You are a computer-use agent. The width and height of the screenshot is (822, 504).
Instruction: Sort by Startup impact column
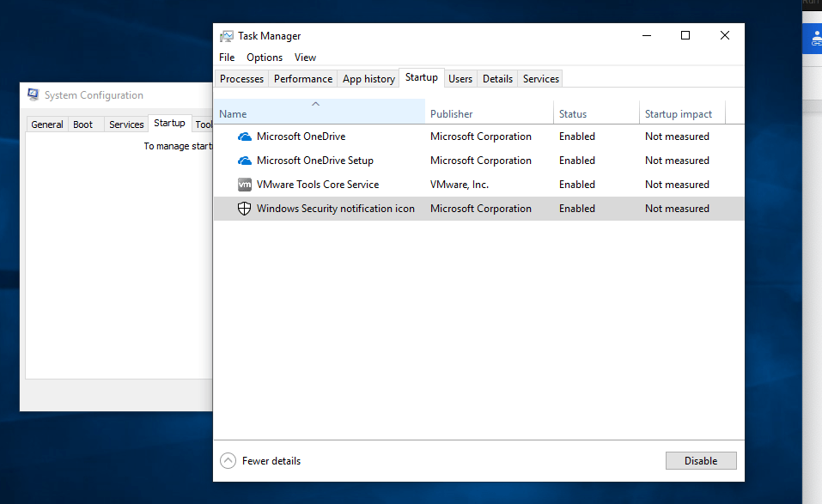683,113
